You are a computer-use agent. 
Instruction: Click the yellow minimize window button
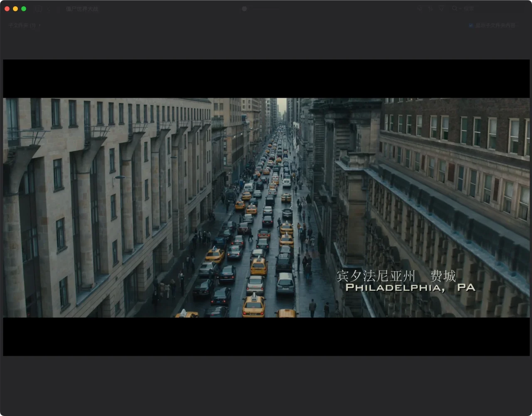(15, 9)
